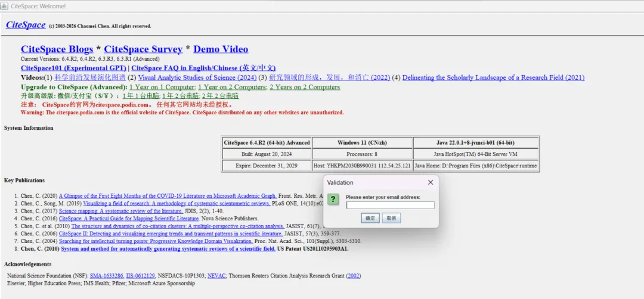Select 2 Years on 2 Computers upgrade
This screenshot has height=299, width=644.
tap(305, 88)
